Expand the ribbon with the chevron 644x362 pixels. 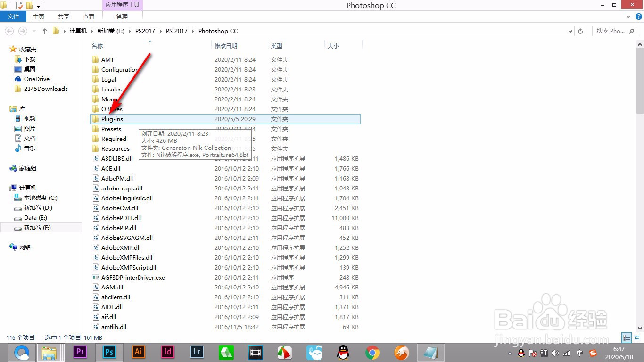pyautogui.click(x=627, y=16)
